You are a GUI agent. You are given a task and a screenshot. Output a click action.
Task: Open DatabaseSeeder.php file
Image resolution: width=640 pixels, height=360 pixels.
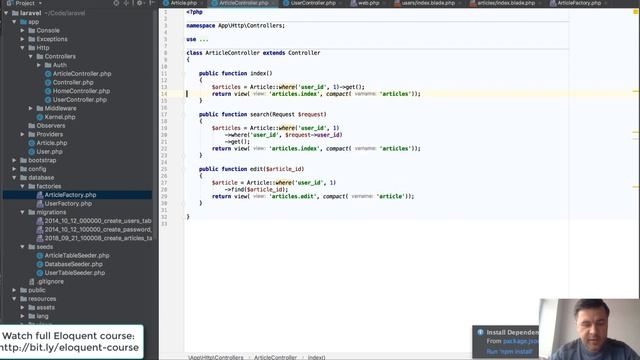click(x=73, y=264)
